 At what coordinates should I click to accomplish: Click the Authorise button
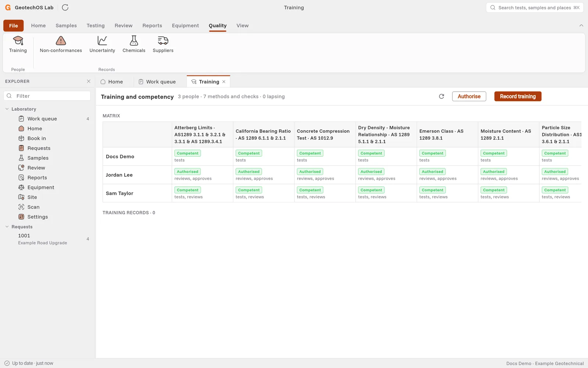coord(469,96)
